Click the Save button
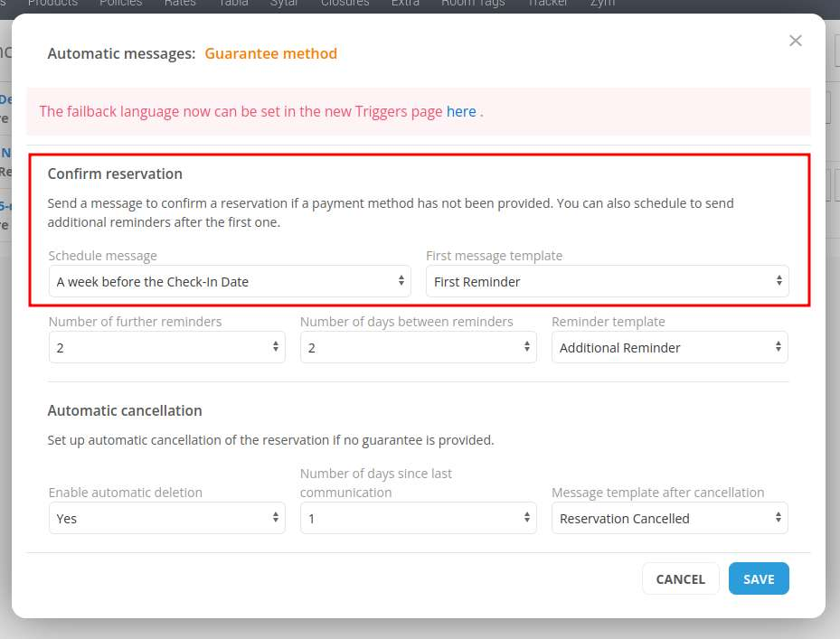 [x=758, y=579]
